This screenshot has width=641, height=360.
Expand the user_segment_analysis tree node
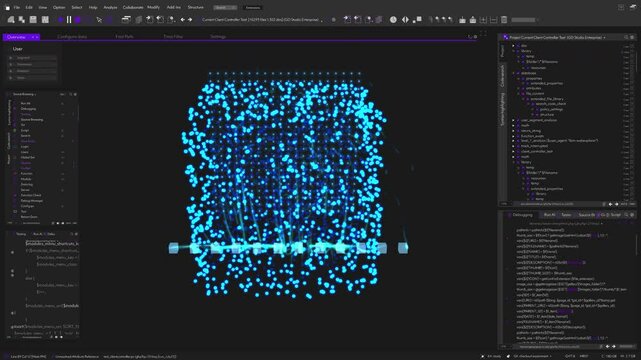[x=514, y=120]
